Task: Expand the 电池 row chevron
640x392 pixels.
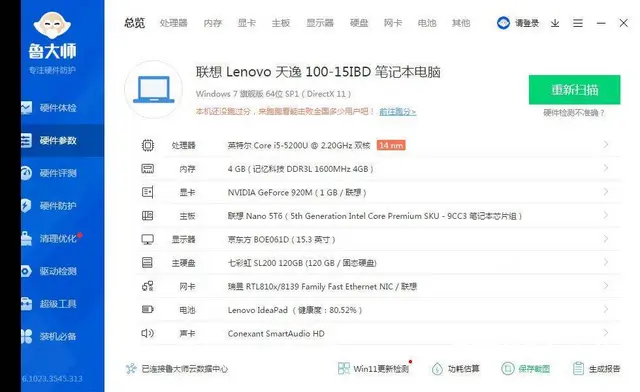Action: click(x=606, y=309)
